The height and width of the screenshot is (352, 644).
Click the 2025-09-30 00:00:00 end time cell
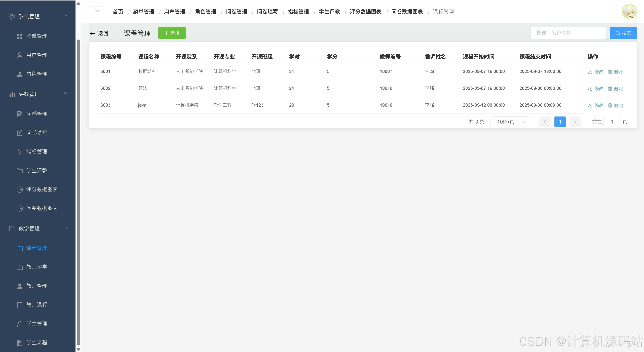pyautogui.click(x=540, y=105)
